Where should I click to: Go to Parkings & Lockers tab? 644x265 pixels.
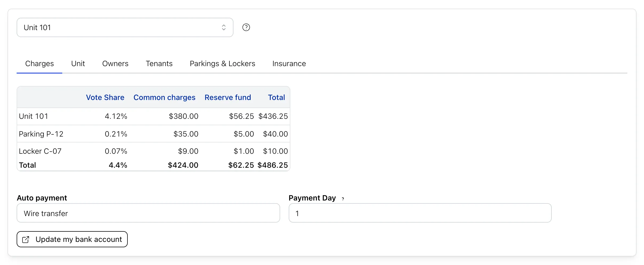(x=222, y=64)
